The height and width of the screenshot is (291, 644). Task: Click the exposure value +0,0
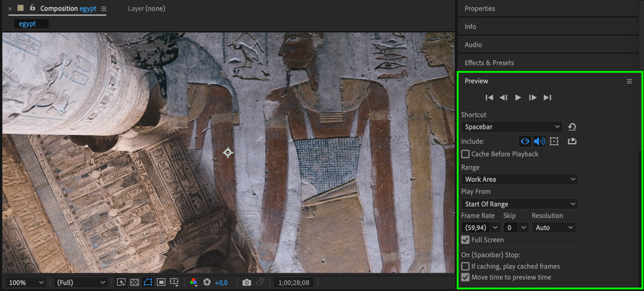[221, 283]
